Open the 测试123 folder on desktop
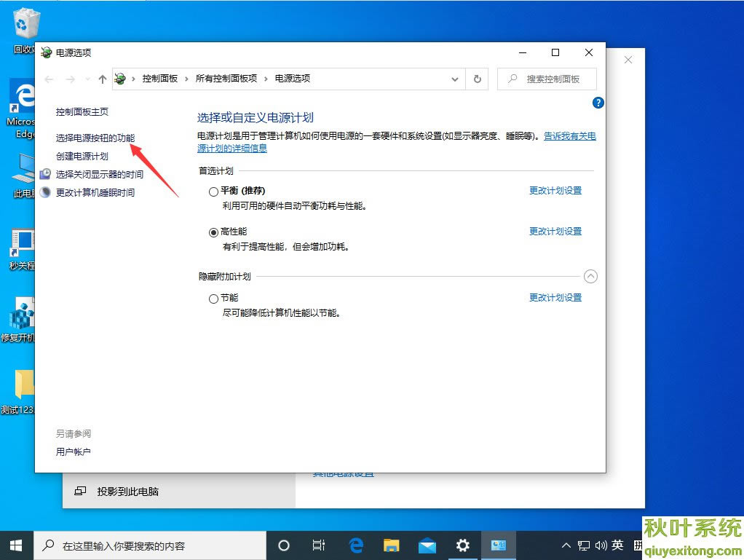The height and width of the screenshot is (560, 744). pos(18,392)
